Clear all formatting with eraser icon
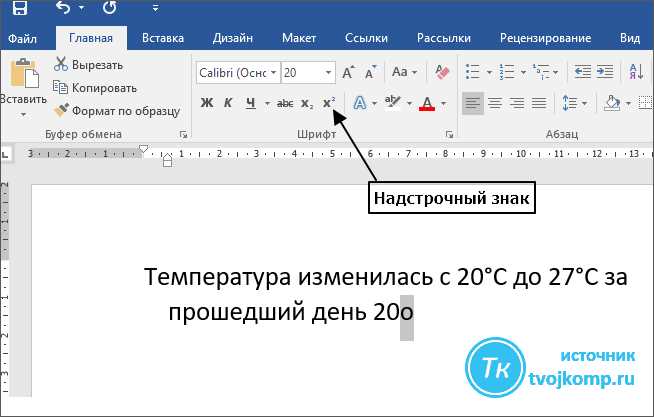The height and width of the screenshot is (417, 654). coord(437,73)
